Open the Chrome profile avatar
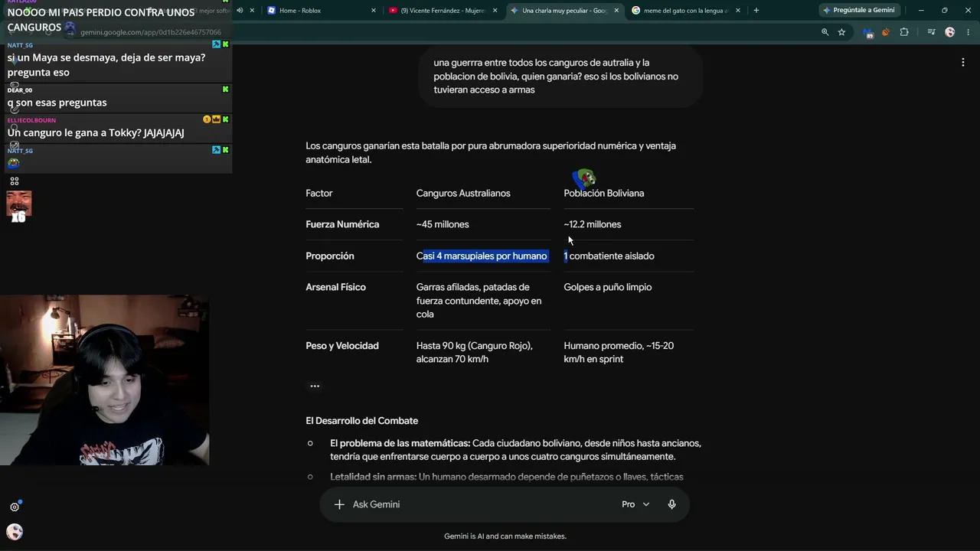The width and height of the screenshot is (980, 551). tap(950, 32)
